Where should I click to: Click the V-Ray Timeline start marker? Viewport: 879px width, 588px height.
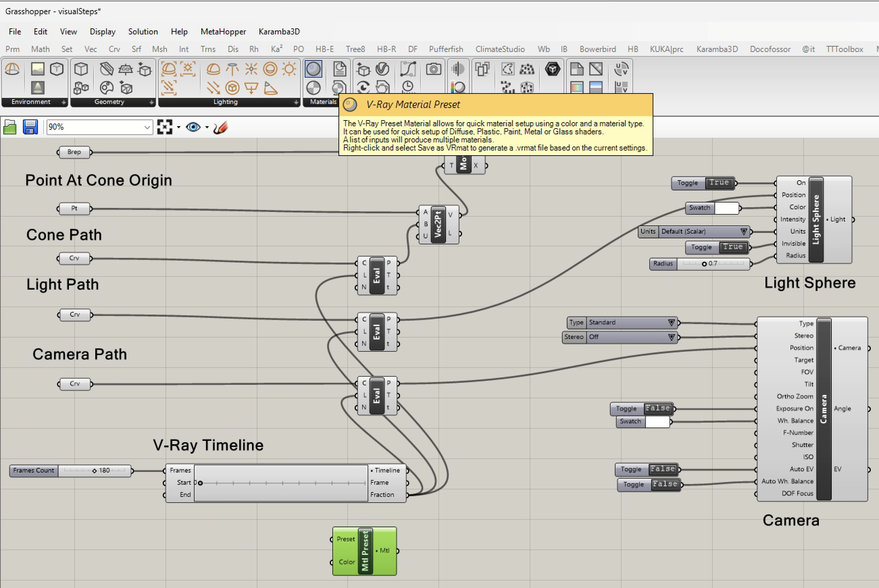tap(200, 483)
